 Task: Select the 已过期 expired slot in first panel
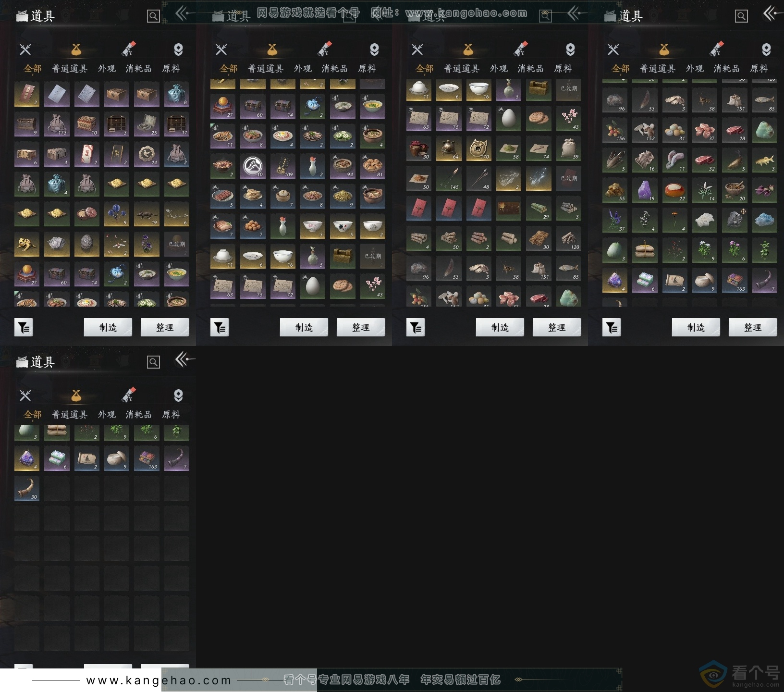pos(176,244)
